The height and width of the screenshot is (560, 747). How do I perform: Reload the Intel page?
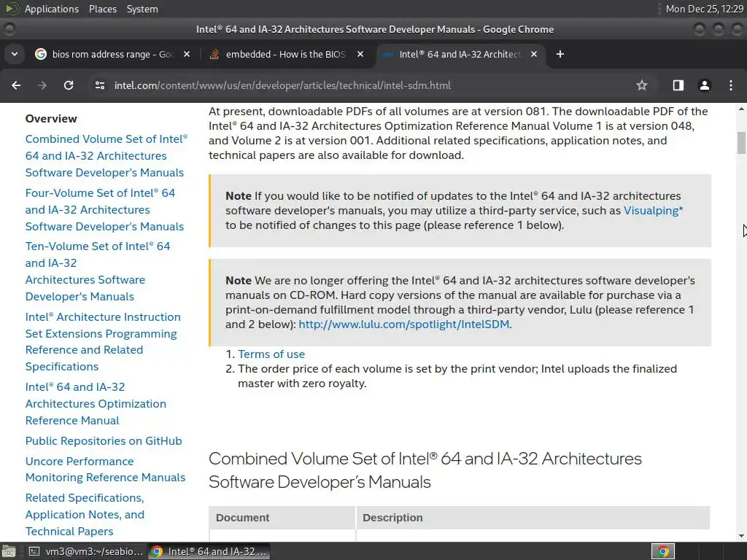tap(69, 85)
